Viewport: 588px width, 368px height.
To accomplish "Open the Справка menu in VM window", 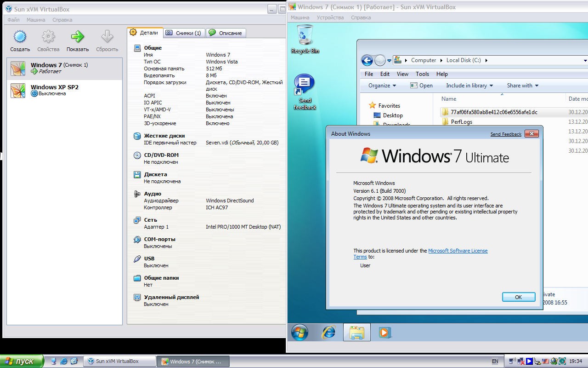I will pyautogui.click(x=361, y=17).
